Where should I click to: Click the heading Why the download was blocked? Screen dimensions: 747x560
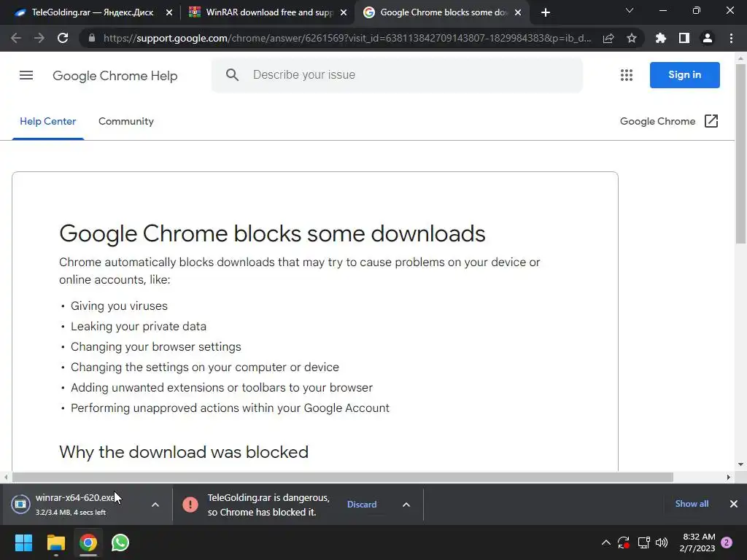tap(183, 452)
